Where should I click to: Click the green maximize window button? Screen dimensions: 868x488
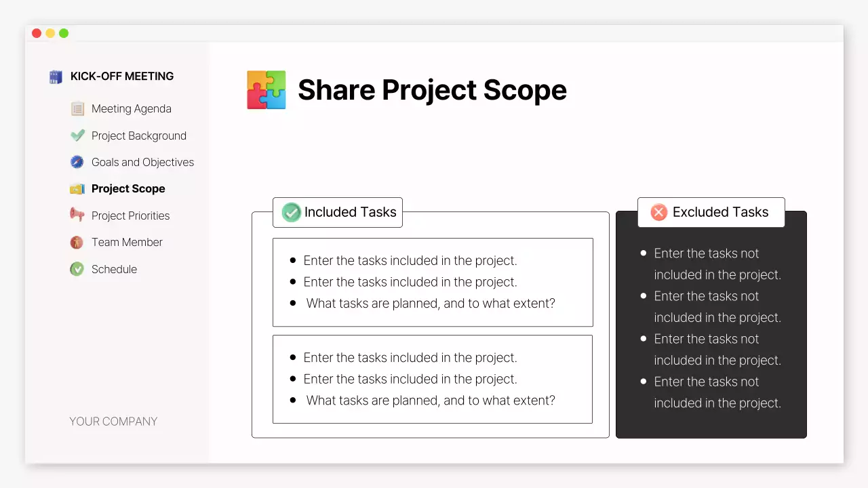click(64, 33)
